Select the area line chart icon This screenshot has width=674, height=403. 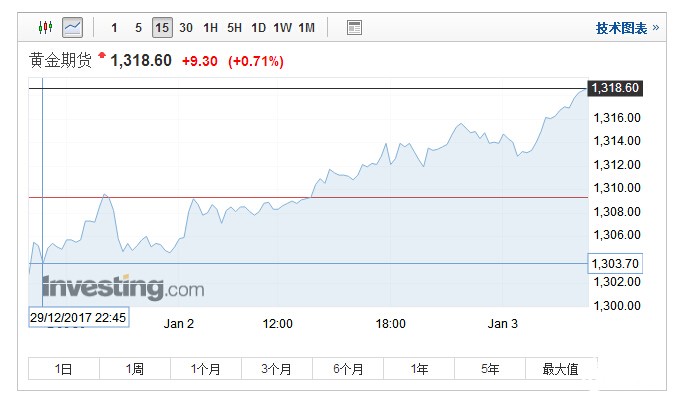72,27
